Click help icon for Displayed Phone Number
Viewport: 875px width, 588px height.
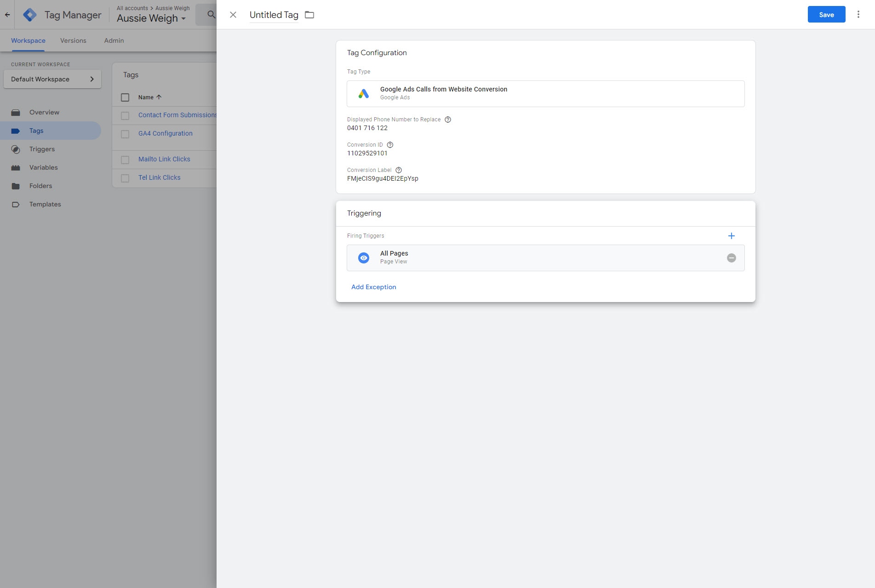click(448, 120)
